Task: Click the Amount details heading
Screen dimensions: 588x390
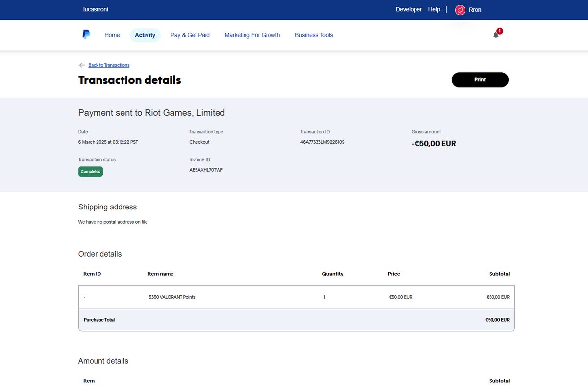Action: click(103, 361)
